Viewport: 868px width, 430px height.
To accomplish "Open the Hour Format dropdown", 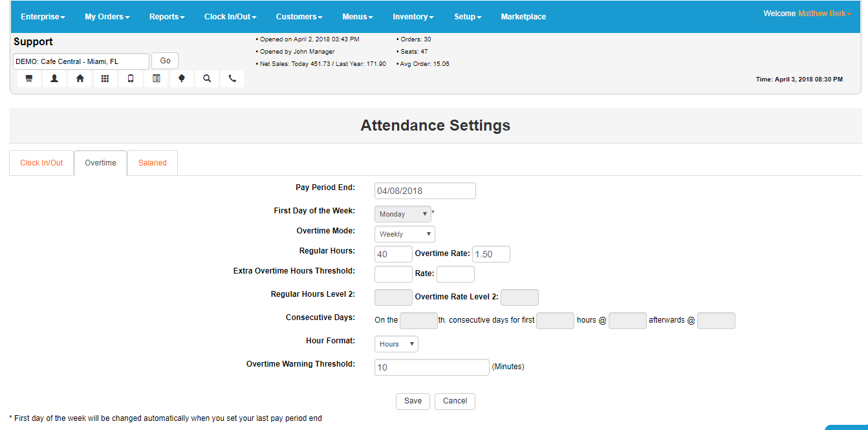I will pyautogui.click(x=396, y=344).
